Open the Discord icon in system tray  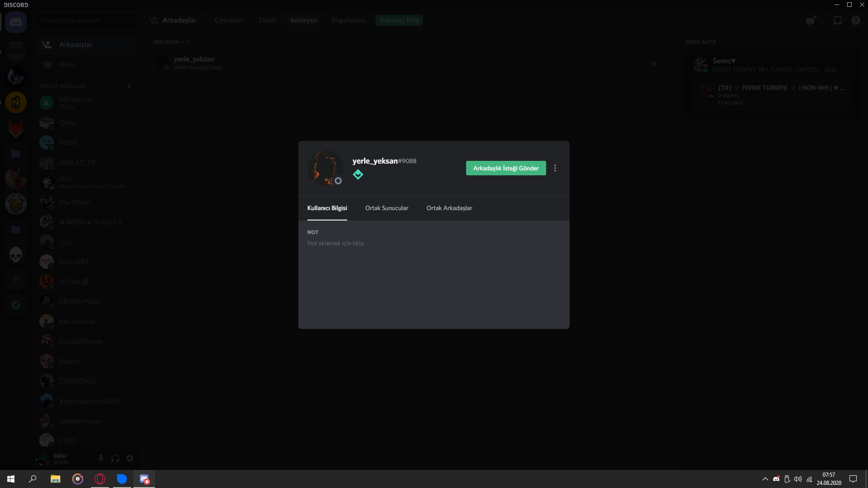click(x=776, y=479)
